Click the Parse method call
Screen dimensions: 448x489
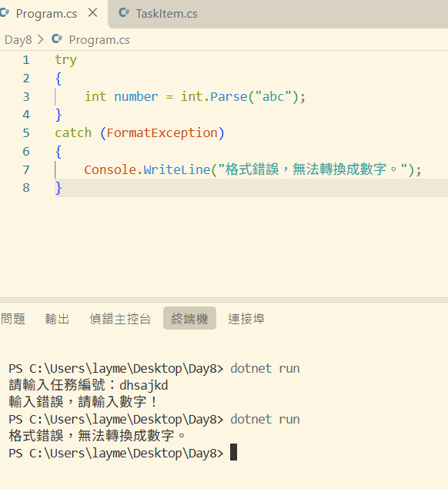pyautogui.click(x=229, y=97)
